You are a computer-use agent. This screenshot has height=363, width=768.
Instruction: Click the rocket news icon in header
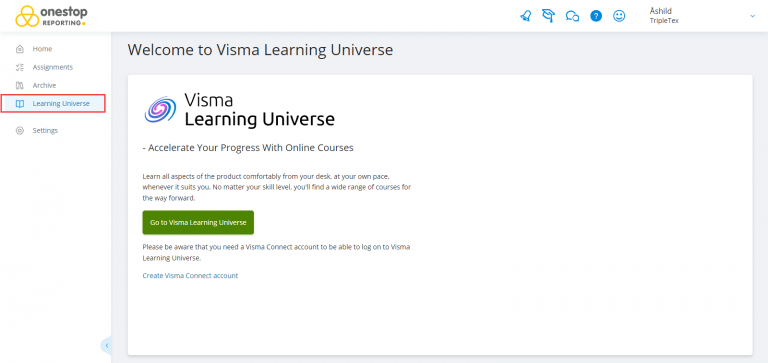tap(526, 16)
